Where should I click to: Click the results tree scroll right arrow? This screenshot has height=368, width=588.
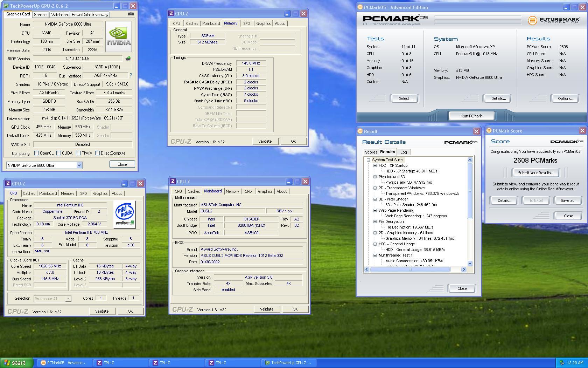click(464, 270)
